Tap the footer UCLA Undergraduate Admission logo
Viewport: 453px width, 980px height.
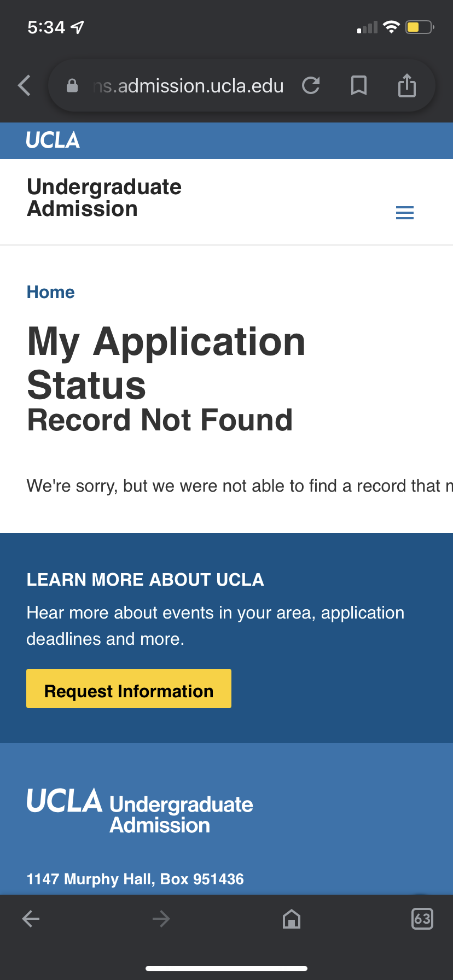[140, 811]
